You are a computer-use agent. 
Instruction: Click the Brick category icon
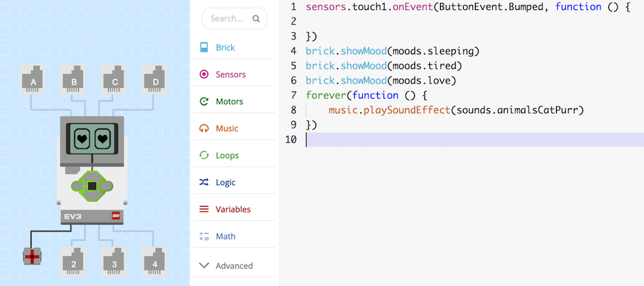click(204, 48)
